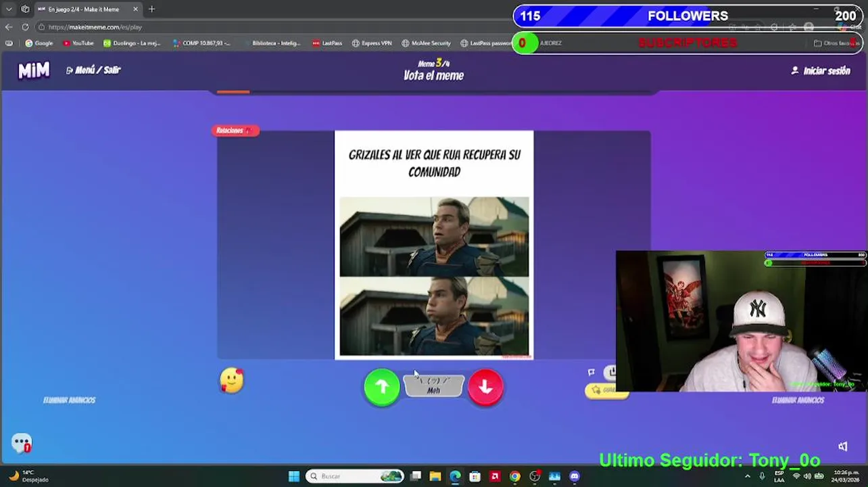Open the Windows Start menu
The width and height of the screenshot is (868, 487).
pyautogui.click(x=294, y=476)
